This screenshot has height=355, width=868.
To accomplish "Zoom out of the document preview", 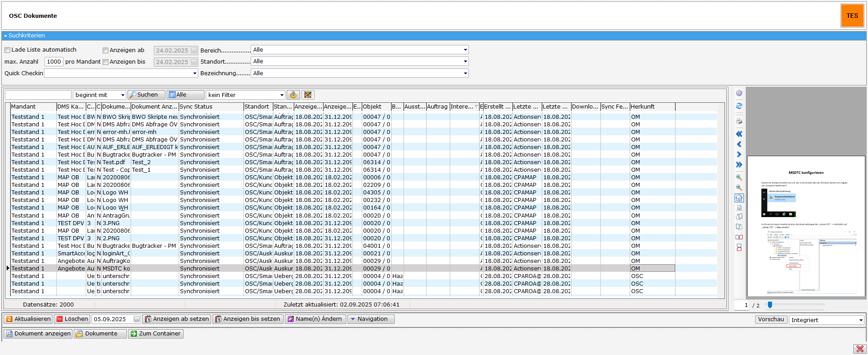I will click(739, 188).
